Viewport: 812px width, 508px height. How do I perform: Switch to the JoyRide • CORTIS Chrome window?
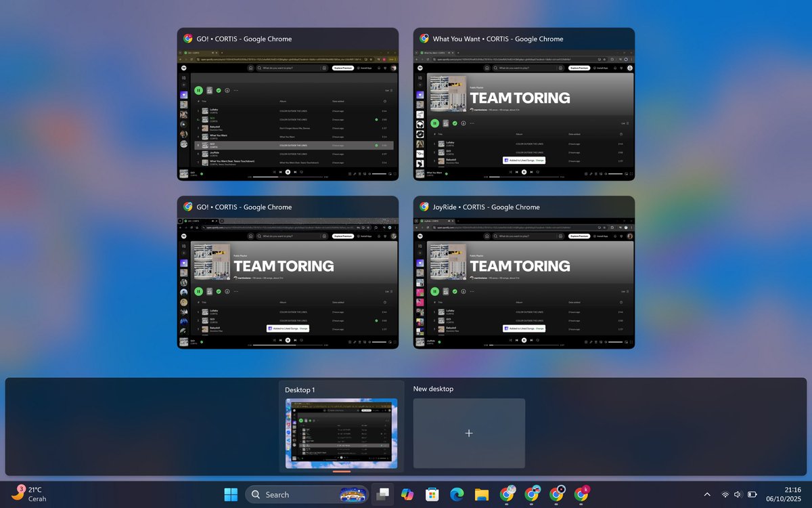click(524, 273)
